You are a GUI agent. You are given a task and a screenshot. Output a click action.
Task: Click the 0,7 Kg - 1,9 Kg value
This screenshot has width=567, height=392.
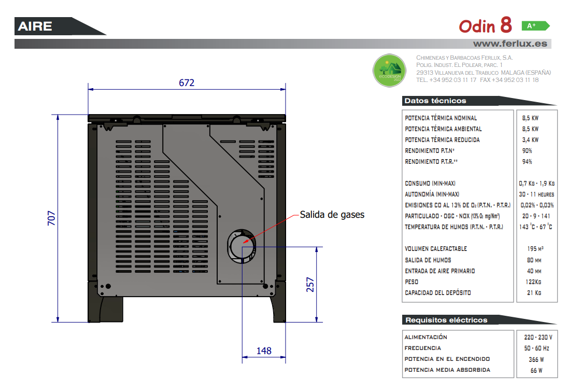coord(536,184)
